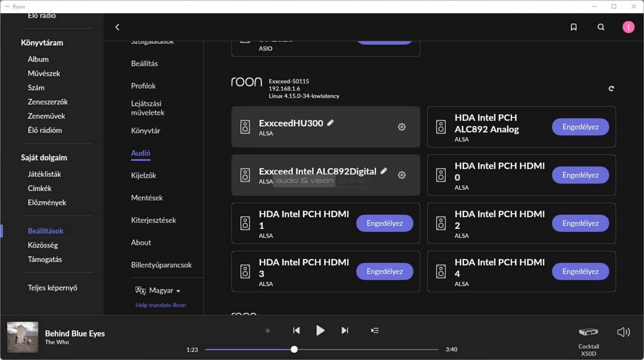Click the ExxceedHU300 device name
The image size is (644, 360).
tap(291, 123)
